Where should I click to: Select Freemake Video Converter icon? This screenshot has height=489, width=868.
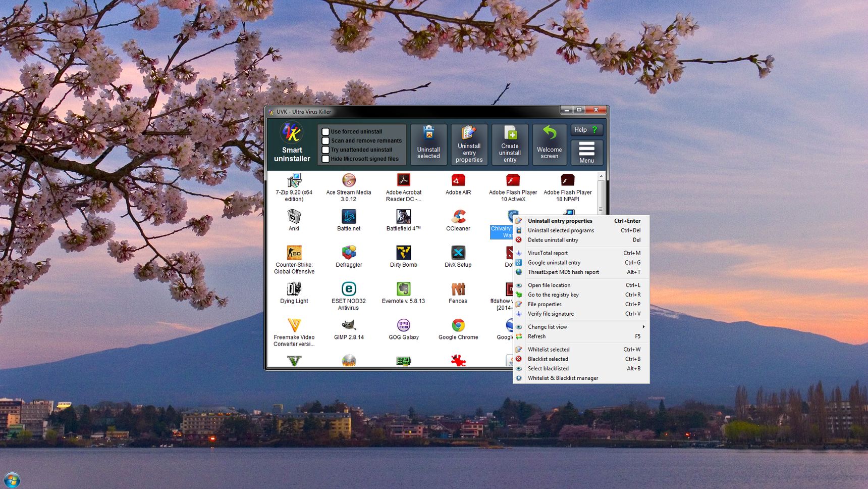[294, 325]
